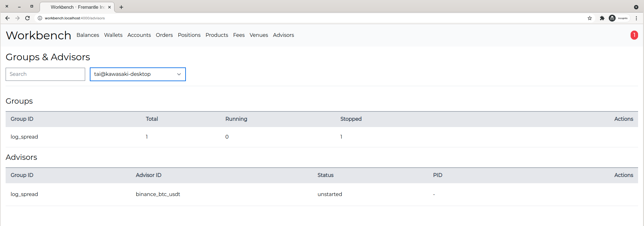
Task: Open the browser extensions puzzle icon
Action: pyautogui.click(x=602, y=18)
